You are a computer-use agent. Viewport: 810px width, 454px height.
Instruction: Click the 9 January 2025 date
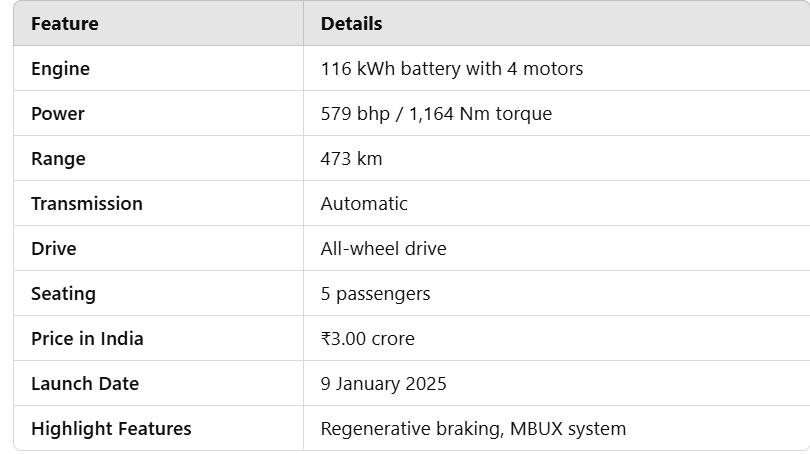[383, 384]
